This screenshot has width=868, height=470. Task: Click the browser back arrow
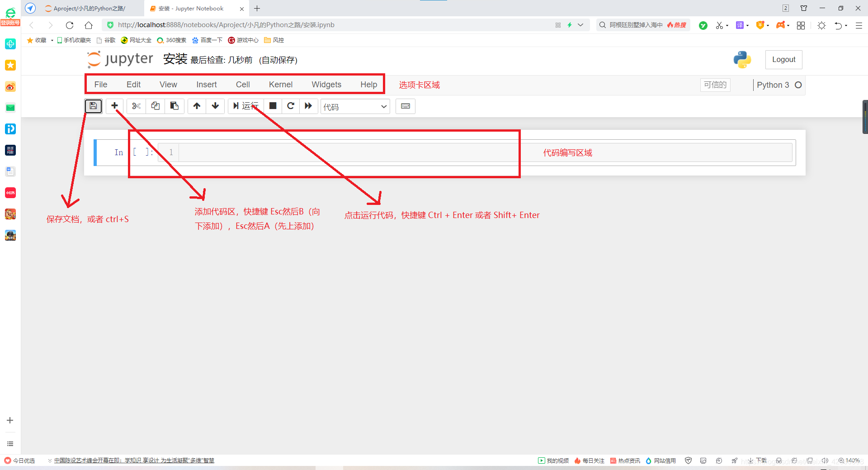click(32, 25)
